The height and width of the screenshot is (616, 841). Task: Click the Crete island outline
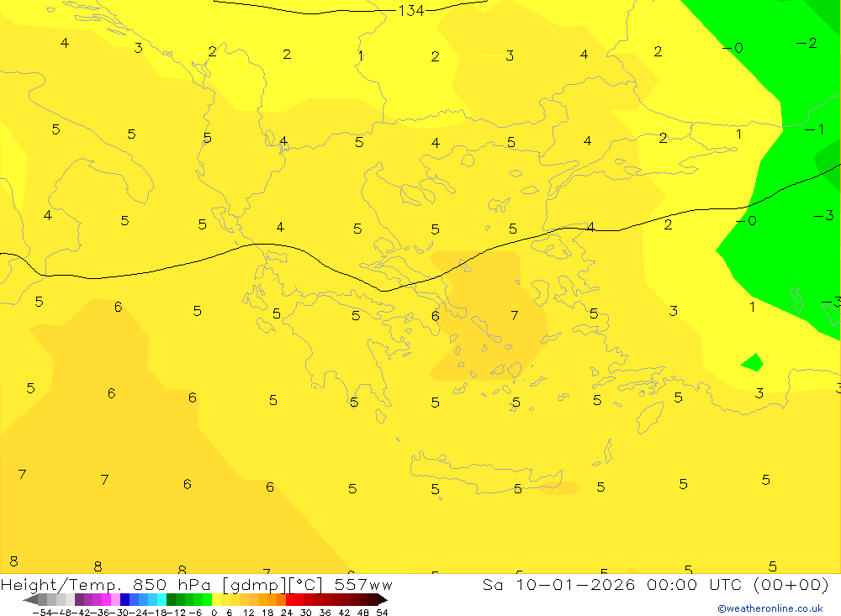coord(486,473)
